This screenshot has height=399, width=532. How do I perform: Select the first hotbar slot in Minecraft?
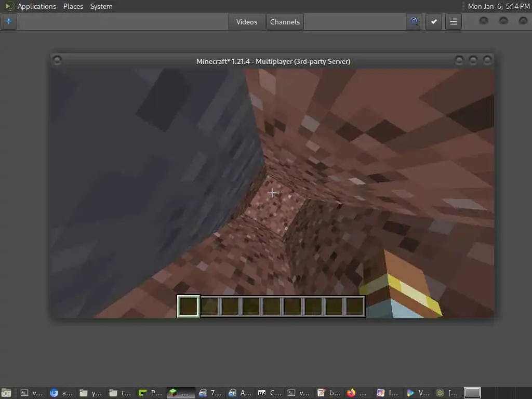188,306
